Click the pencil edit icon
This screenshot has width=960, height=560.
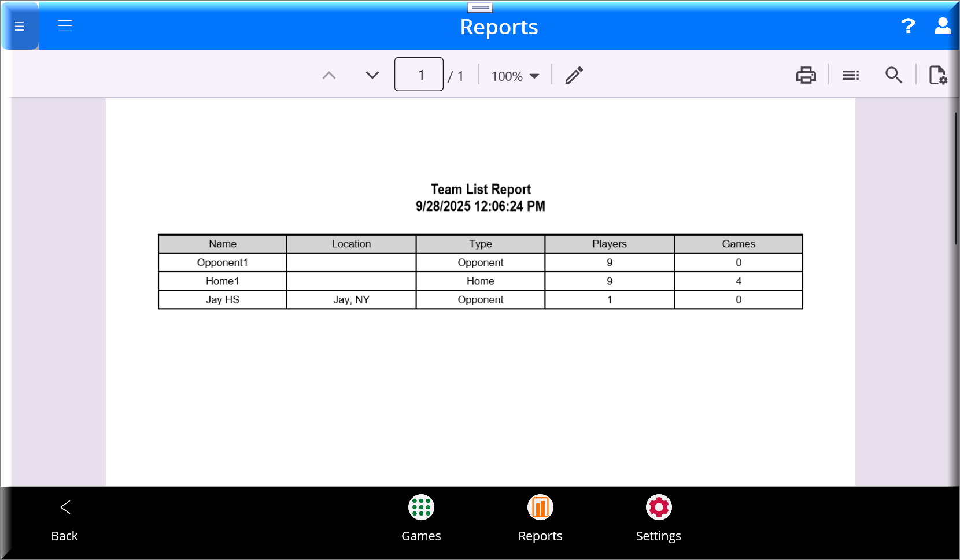pyautogui.click(x=574, y=75)
